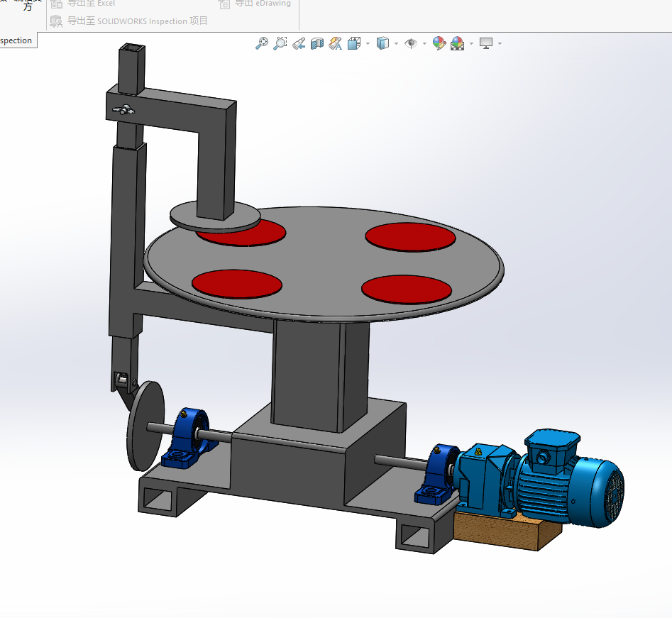Expand the View Orientation dropdown arrow

(368, 43)
